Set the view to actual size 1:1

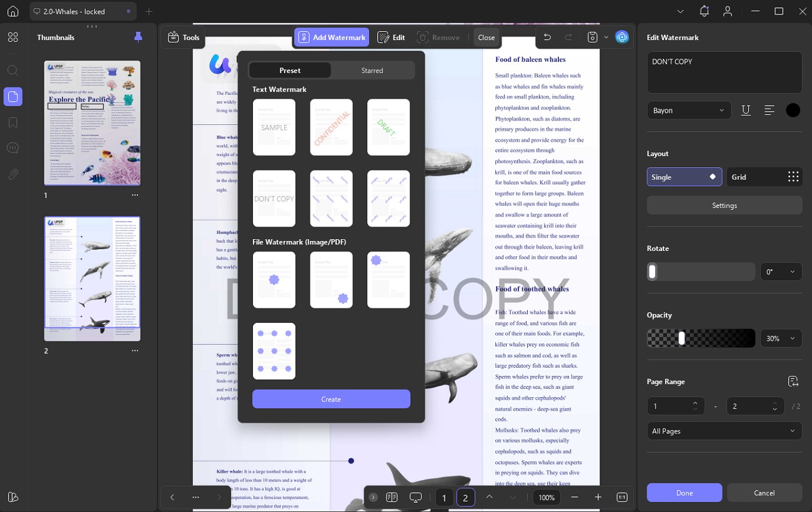tap(621, 498)
